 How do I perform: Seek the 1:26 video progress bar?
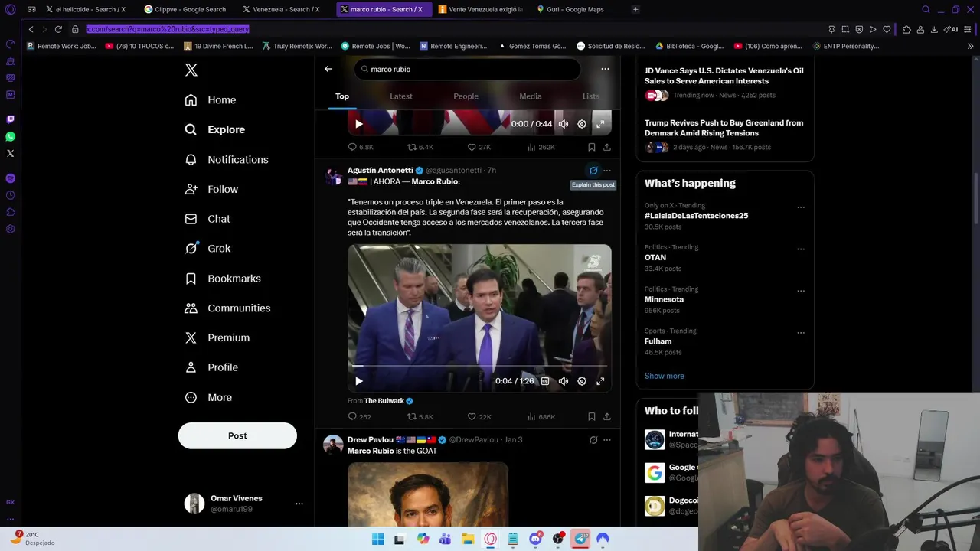pyautogui.click(x=479, y=366)
